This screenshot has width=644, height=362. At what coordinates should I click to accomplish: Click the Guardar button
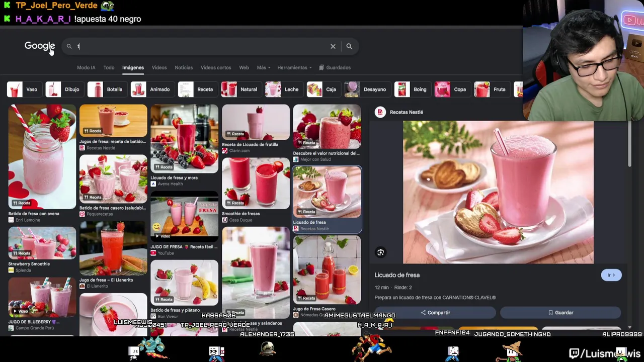560,313
